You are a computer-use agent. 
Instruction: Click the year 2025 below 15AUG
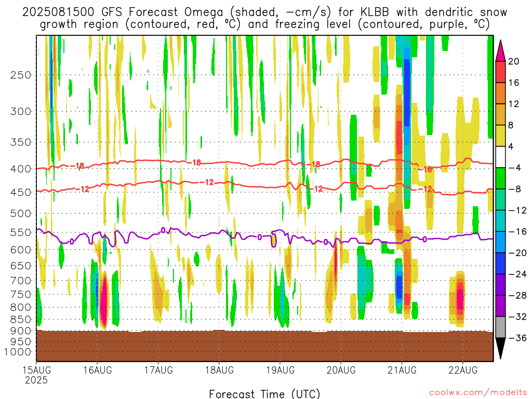pyautogui.click(x=36, y=380)
